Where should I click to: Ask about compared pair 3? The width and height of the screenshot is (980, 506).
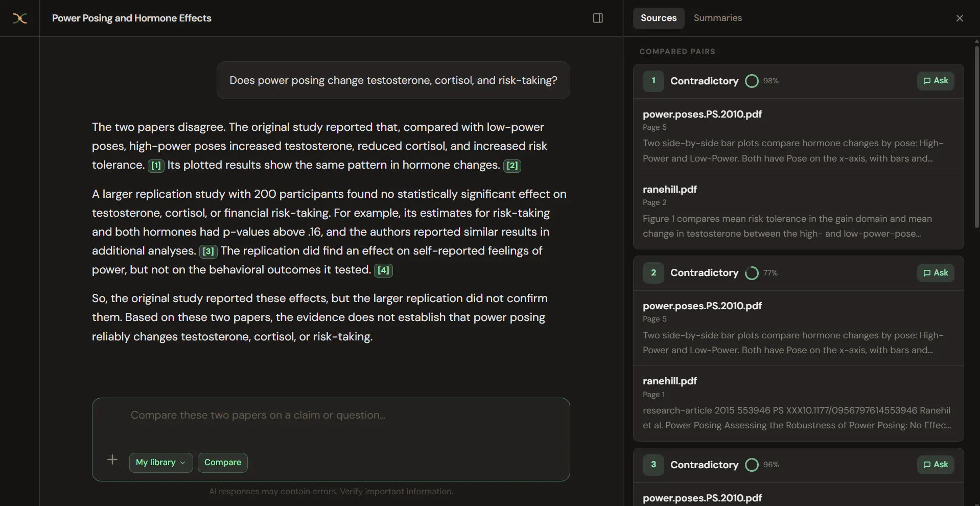[x=936, y=465]
